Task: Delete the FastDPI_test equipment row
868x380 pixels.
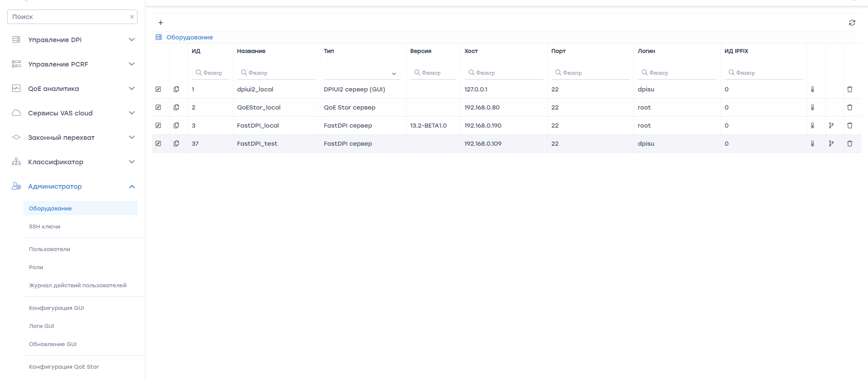Action: click(849, 144)
